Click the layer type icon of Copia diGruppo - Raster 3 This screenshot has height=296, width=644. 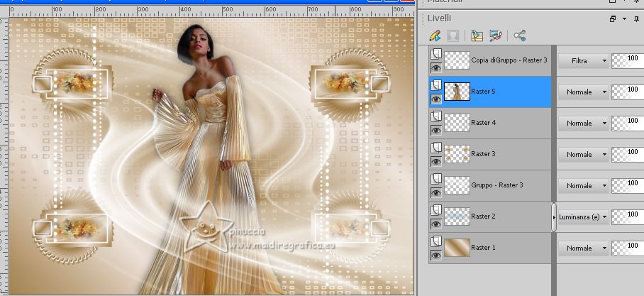pos(435,54)
